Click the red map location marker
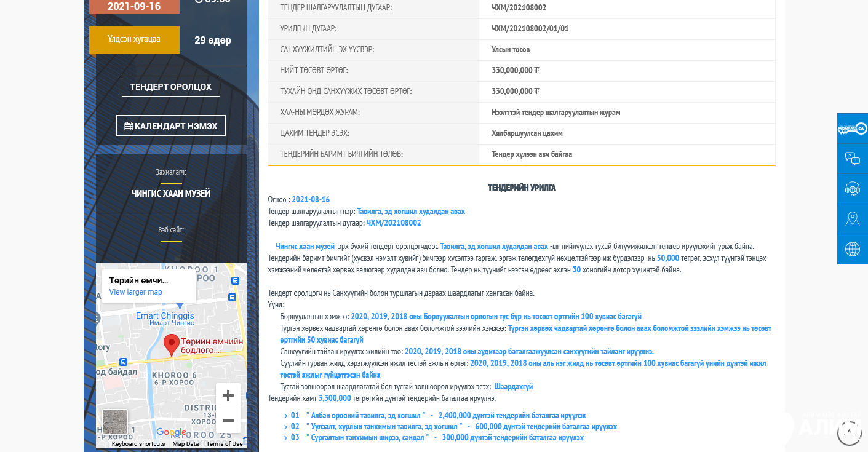 [172, 344]
